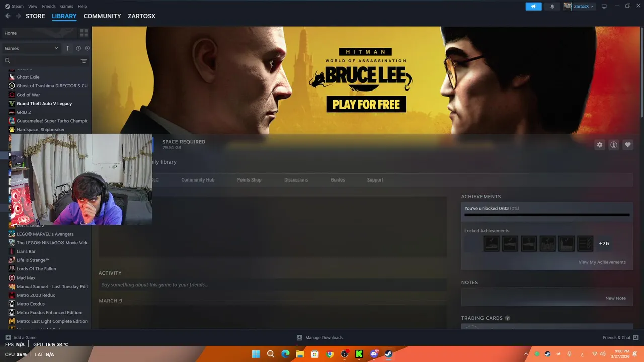The width and height of the screenshot is (644, 362).
Task: Toggle sort by recent activity clock icon
Action: click(78, 48)
